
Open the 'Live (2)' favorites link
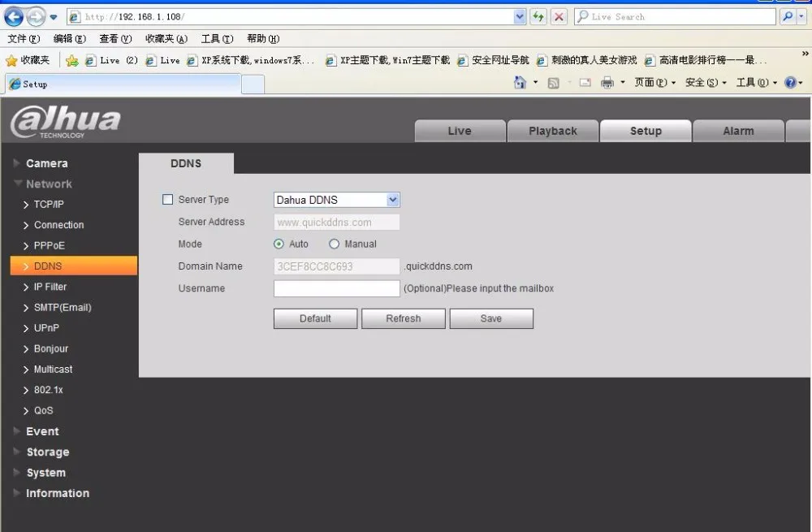coord(111,61)
